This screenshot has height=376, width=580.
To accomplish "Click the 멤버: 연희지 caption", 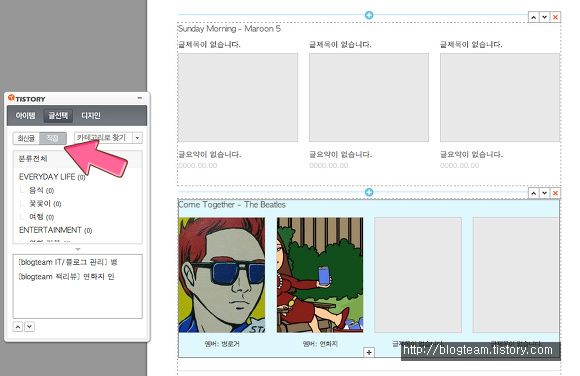I will pyautogui.click(x=320, y=344).
